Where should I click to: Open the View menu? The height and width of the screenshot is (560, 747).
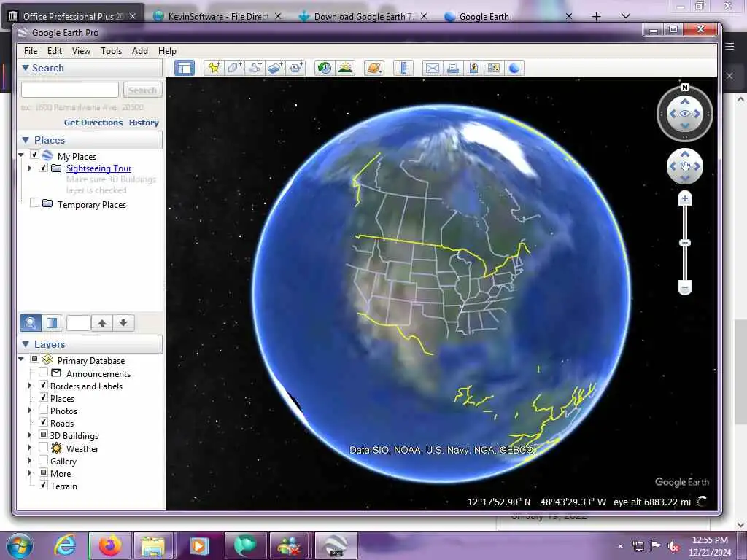tap(81, 51)
